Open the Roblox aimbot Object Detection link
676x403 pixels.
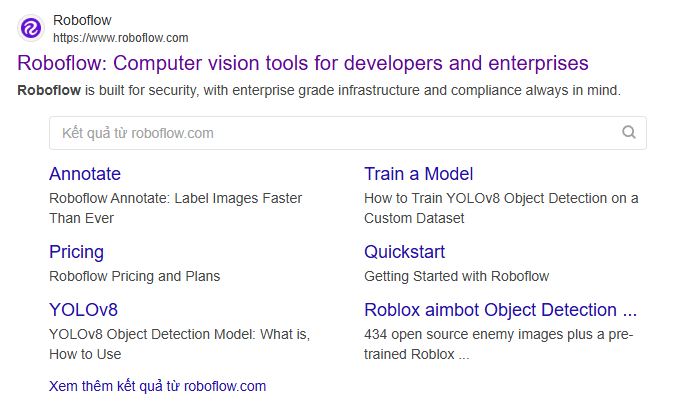coord(500,310)
